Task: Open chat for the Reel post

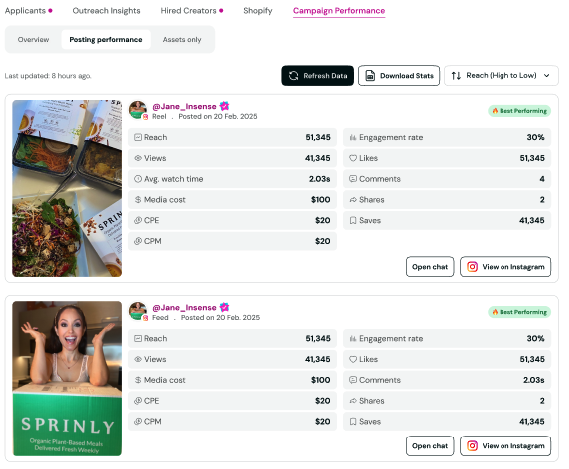Action: [430, 267]
